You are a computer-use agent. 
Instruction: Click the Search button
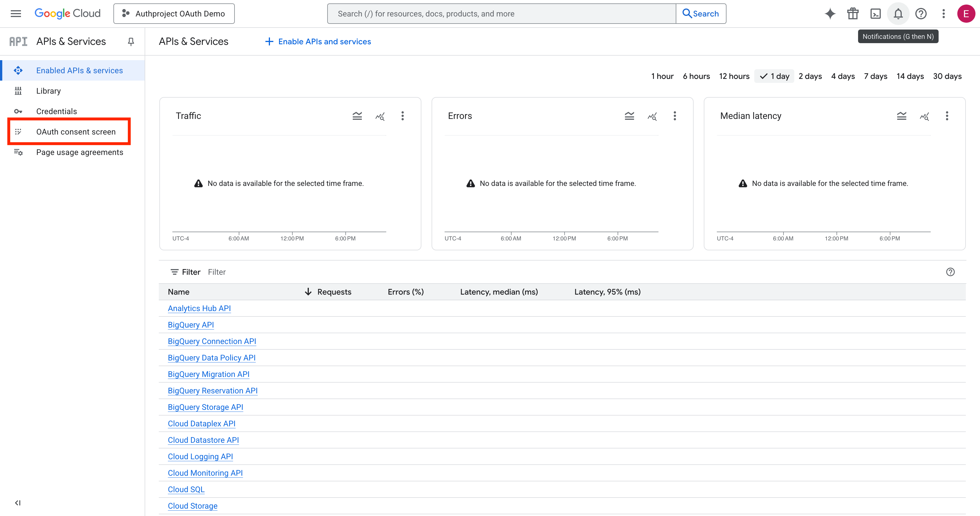point(701,14)
